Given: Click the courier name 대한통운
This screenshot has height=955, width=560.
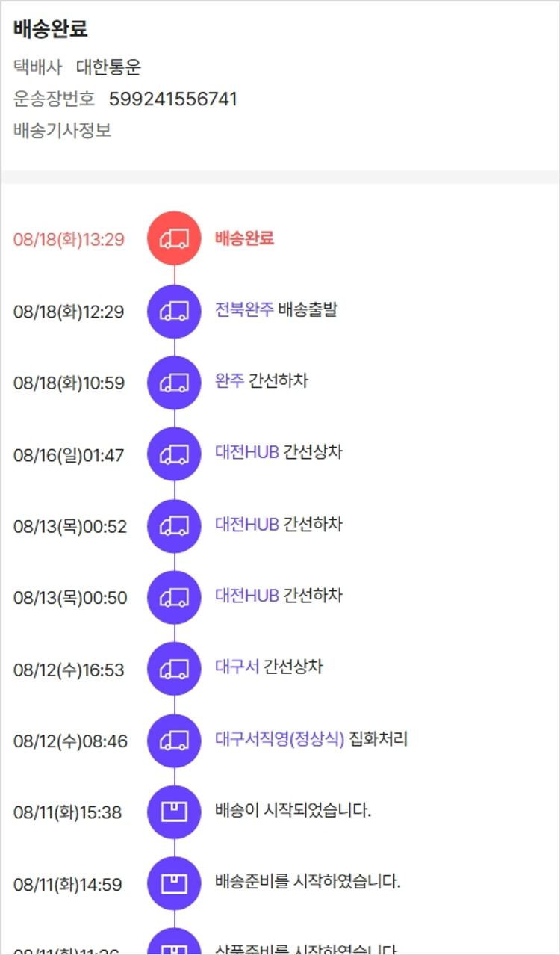Looking at the screenshot, I should (x=109, y=67).
